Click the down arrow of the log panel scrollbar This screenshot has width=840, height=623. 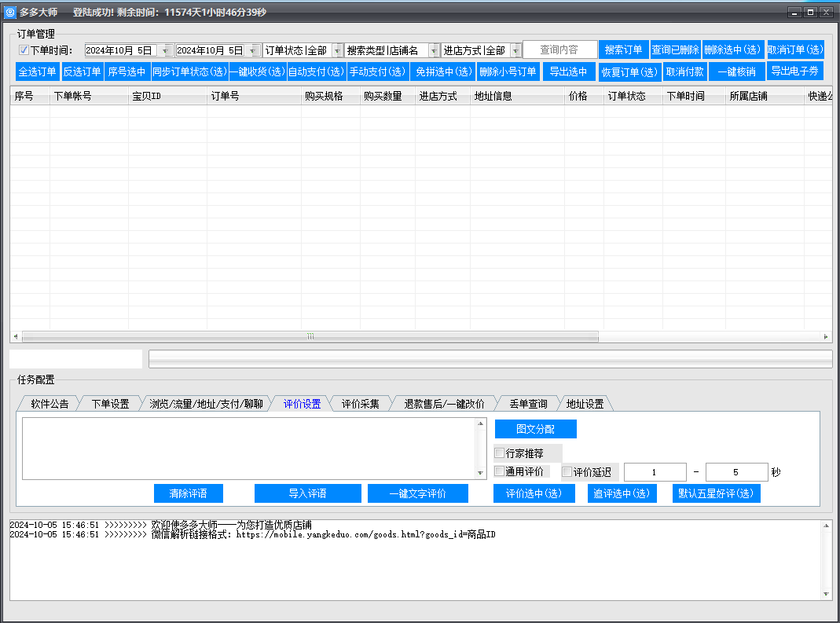coord(826,594)
